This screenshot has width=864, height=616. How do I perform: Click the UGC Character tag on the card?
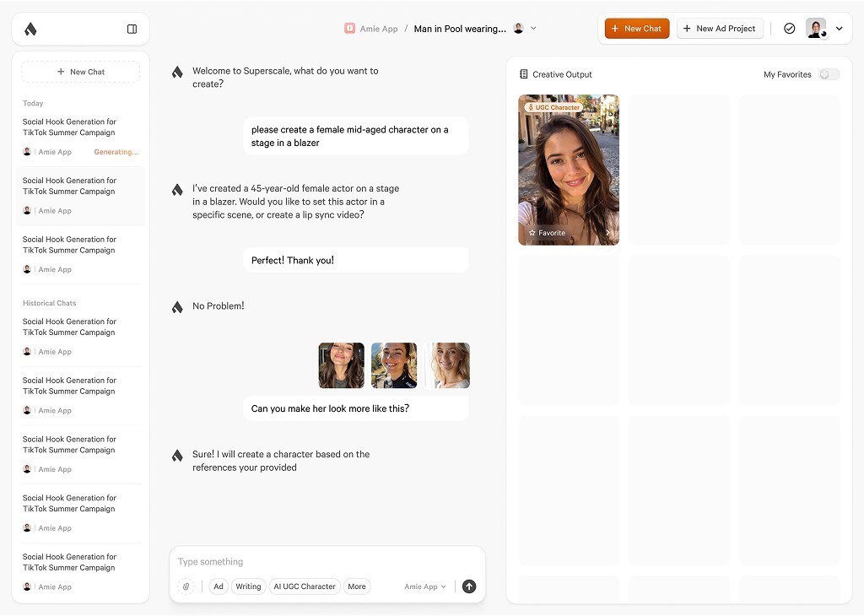553,107
